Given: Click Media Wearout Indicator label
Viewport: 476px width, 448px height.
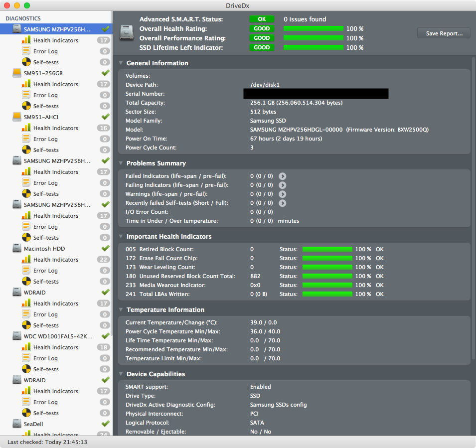Looking at the screenshot, I should pos(172,285).
